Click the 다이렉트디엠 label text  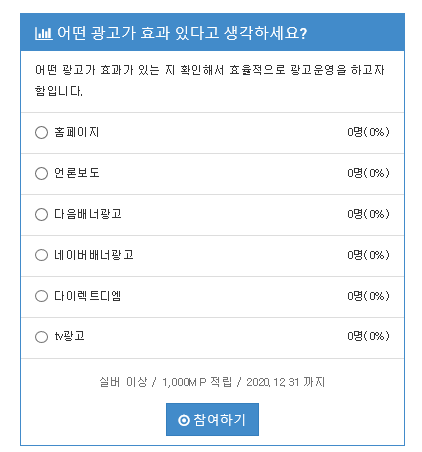click(x=88, y=296)
